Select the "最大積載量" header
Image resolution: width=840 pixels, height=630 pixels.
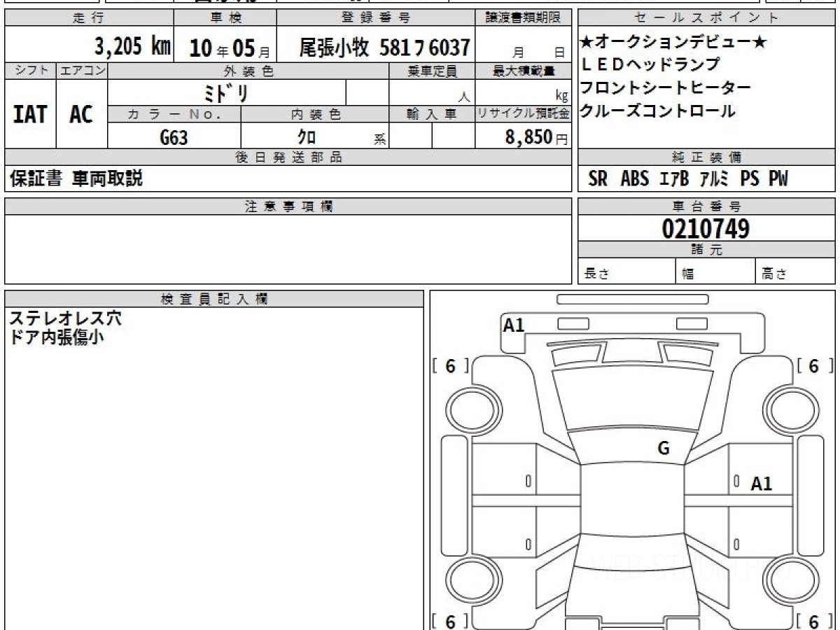524,71
